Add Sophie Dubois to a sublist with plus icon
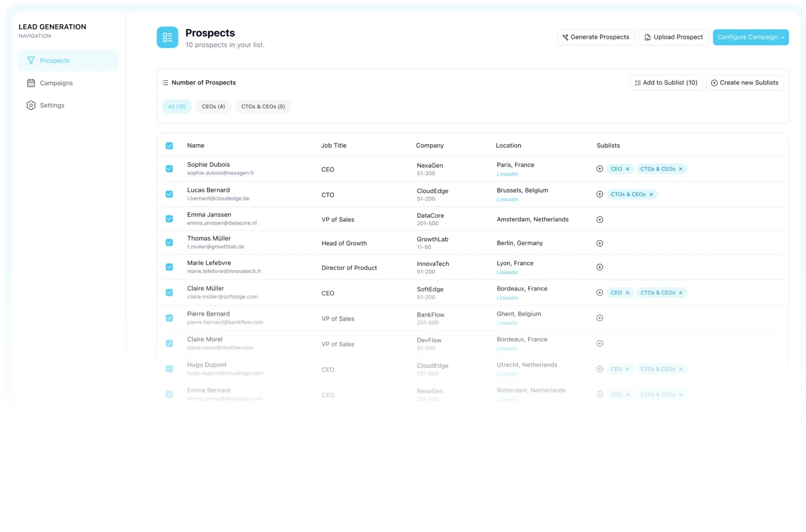Viewport: 806px width, 532px height. tap(599, 169)
